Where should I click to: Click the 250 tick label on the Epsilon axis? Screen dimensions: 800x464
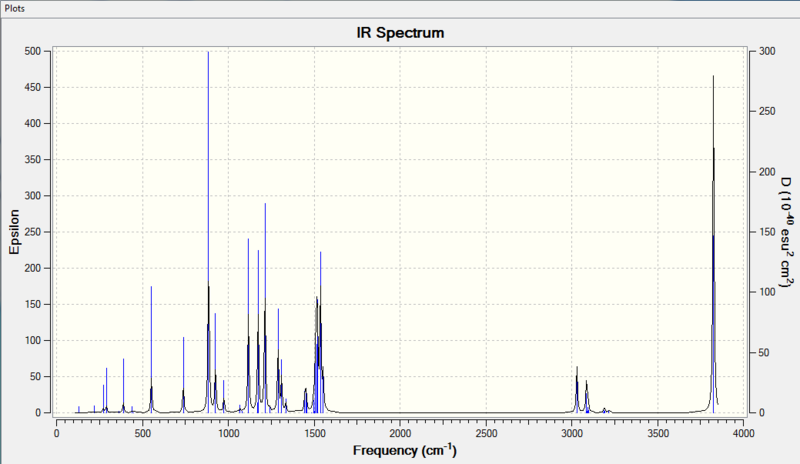[x=32, y=232]
